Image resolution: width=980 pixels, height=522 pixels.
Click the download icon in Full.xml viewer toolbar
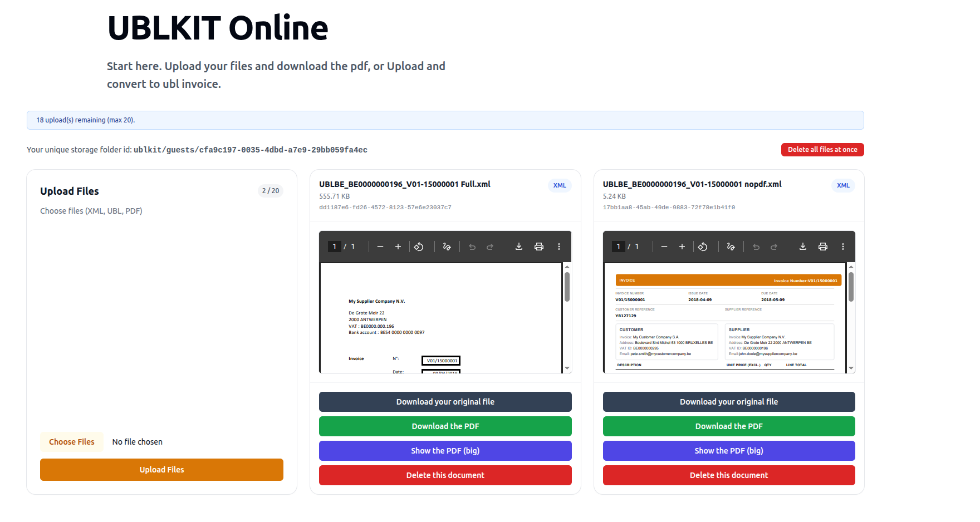518,246
